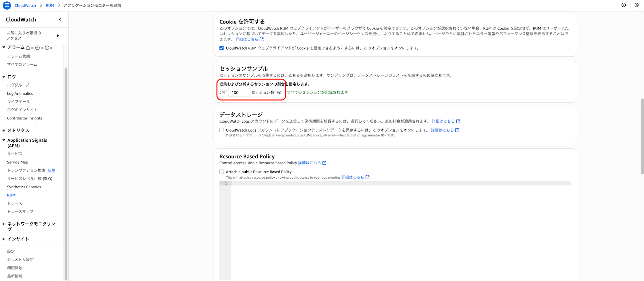Screen dimensions: 644x281
Task: Click the green すべてのセッションが記録されます text
Action: pos(317,92)
